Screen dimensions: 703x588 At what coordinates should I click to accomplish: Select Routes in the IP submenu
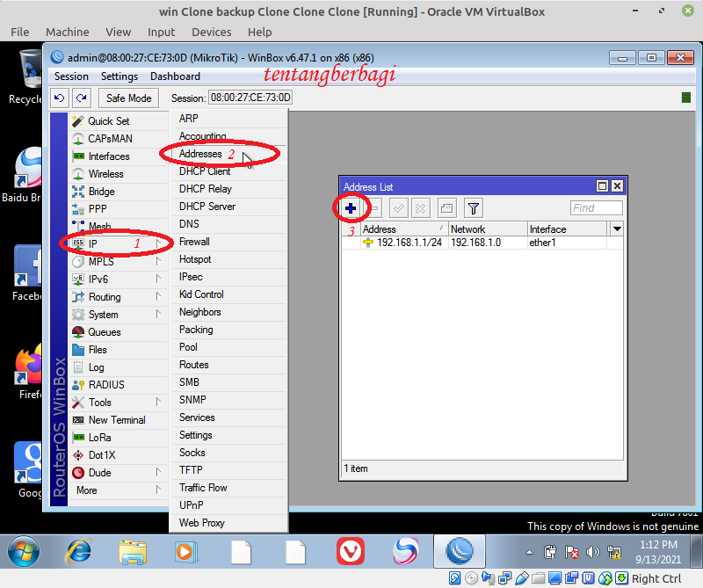(x=228, y=365)
